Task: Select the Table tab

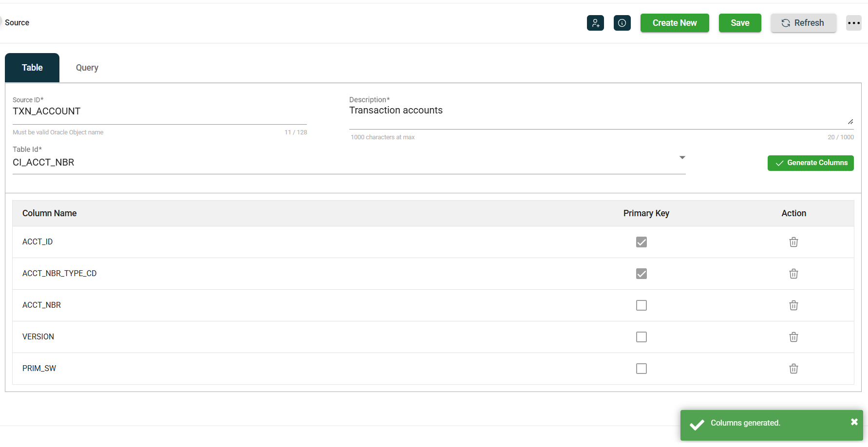Action: coord(32,68)
